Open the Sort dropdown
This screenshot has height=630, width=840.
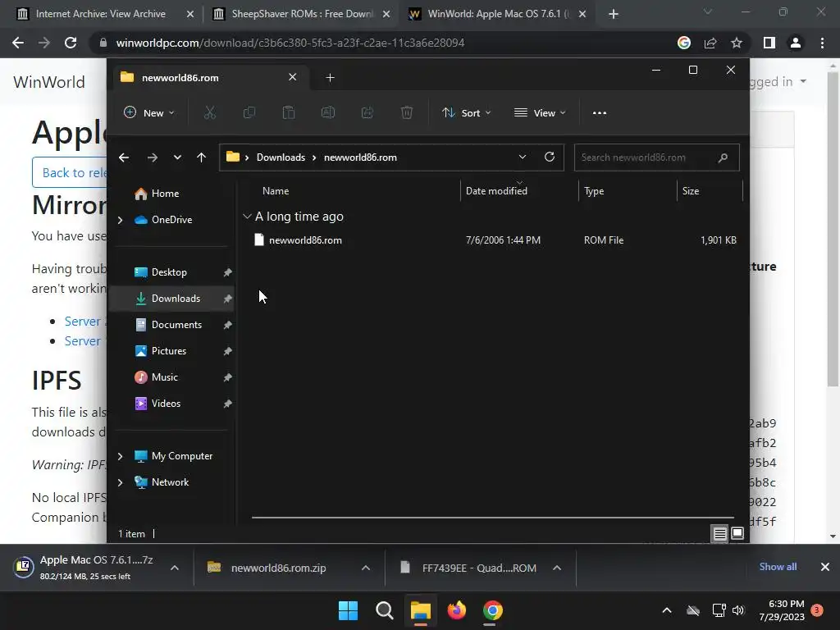[x=466, y=113]
